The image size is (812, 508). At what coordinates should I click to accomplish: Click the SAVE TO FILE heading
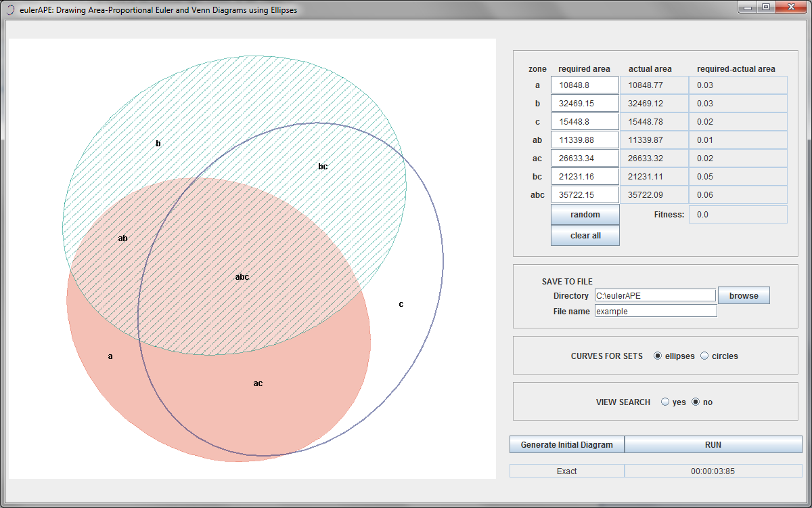(567, 282)
